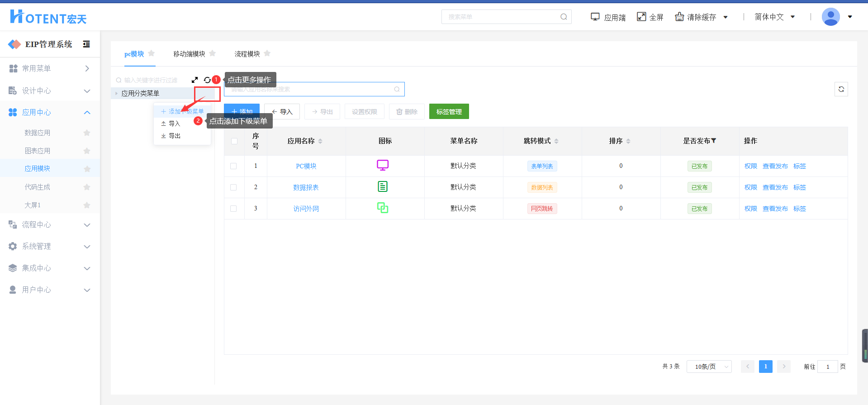This screenshot has width=868, height=405.
Task: Star the pc模块 tab as favorite
Action: [x=152, y=53]
